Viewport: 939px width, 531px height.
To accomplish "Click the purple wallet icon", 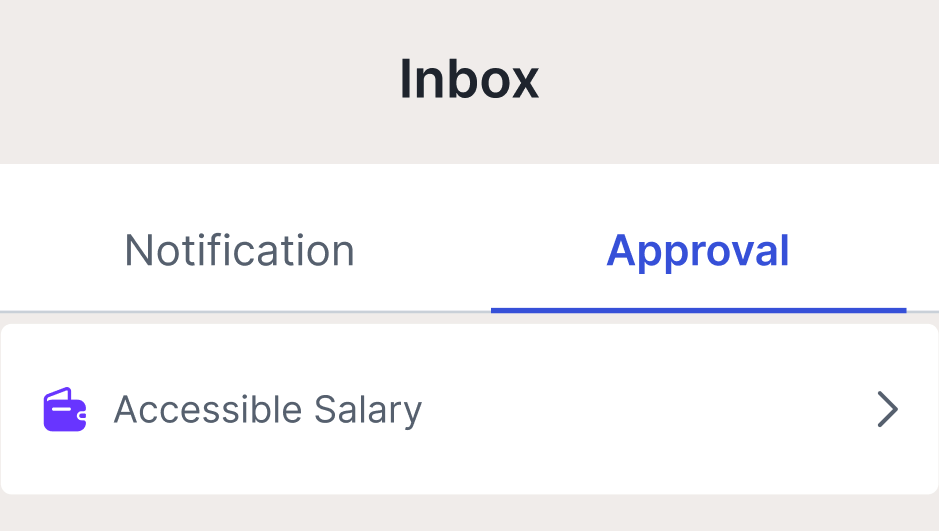I will [64, 410].
